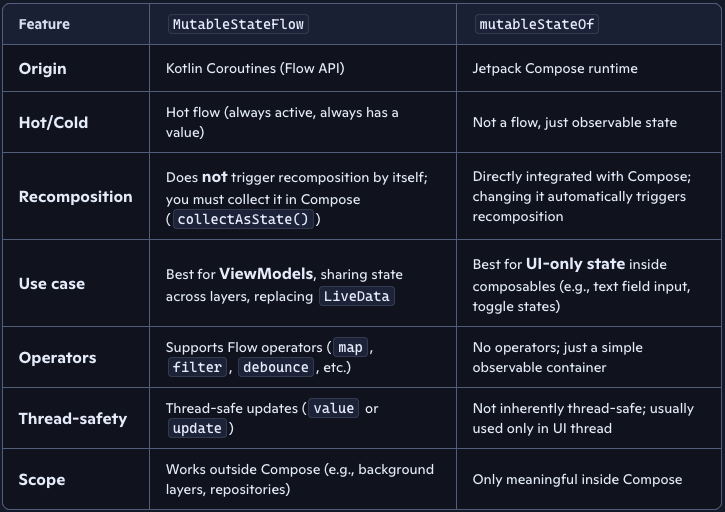
Task: Click the update code chip
Action: 197,428
